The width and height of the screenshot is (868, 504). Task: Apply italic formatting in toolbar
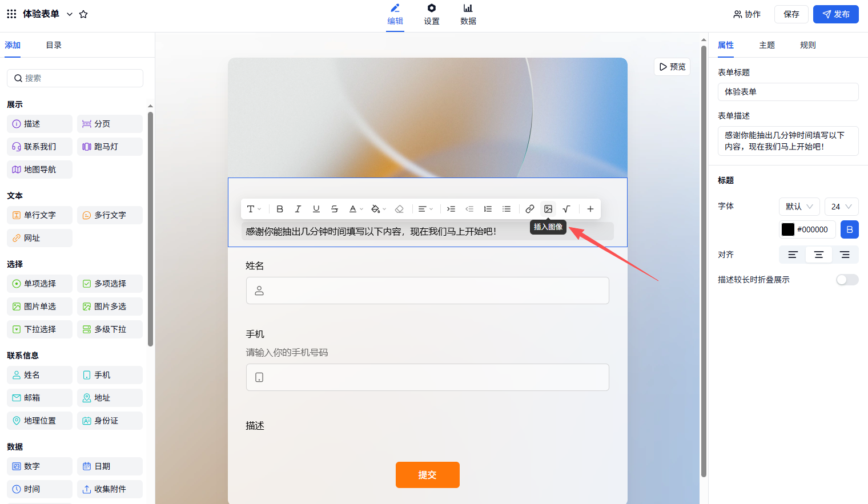point(298,209)
